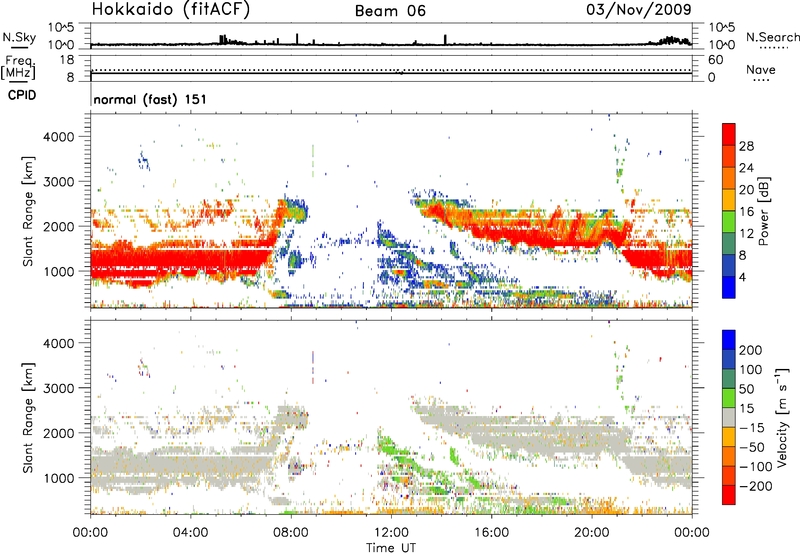
Task: Select the "N.Search" legend label
Action: pyautogui.click(x=772, y=37)
